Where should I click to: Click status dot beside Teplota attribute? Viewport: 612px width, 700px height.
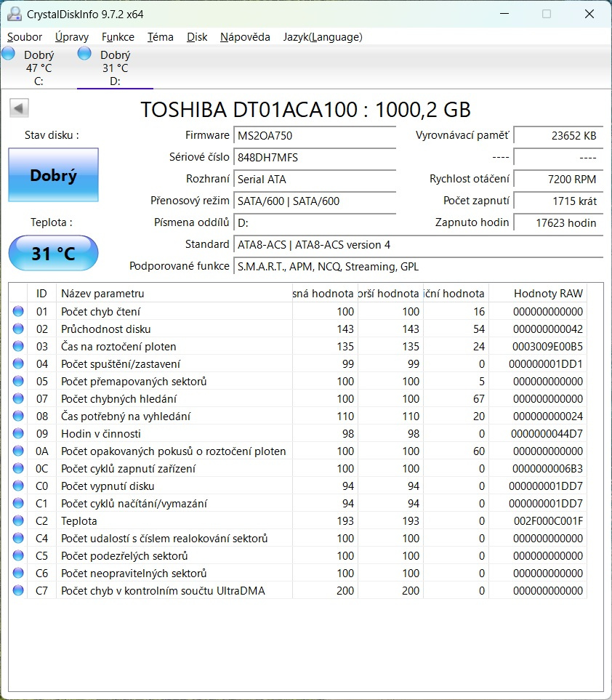(x=17, y=520)
